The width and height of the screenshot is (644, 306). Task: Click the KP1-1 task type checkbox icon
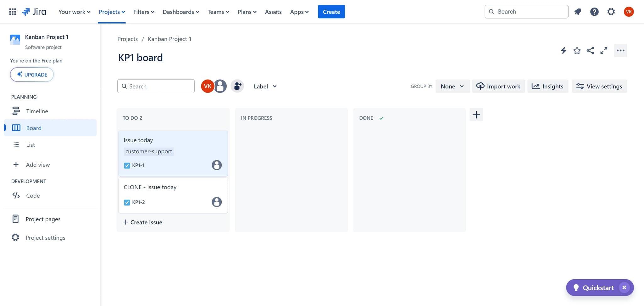point(127,165)
